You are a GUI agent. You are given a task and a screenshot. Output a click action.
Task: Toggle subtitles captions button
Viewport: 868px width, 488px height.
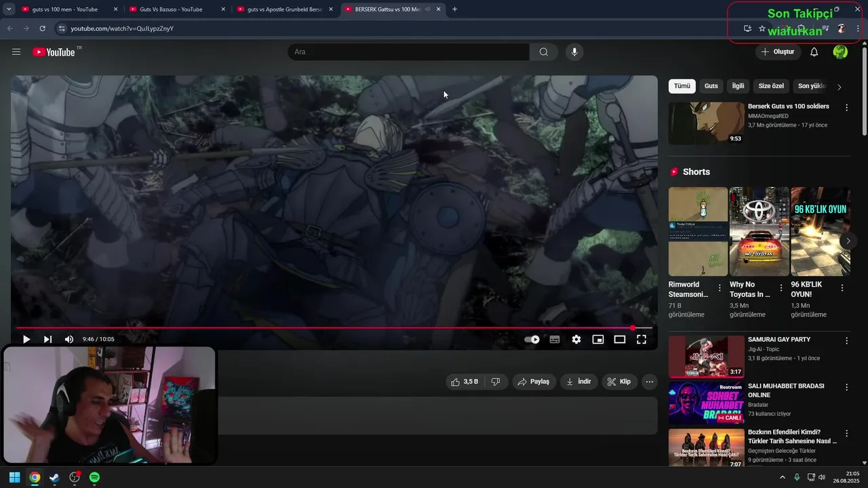click(555, 340)
